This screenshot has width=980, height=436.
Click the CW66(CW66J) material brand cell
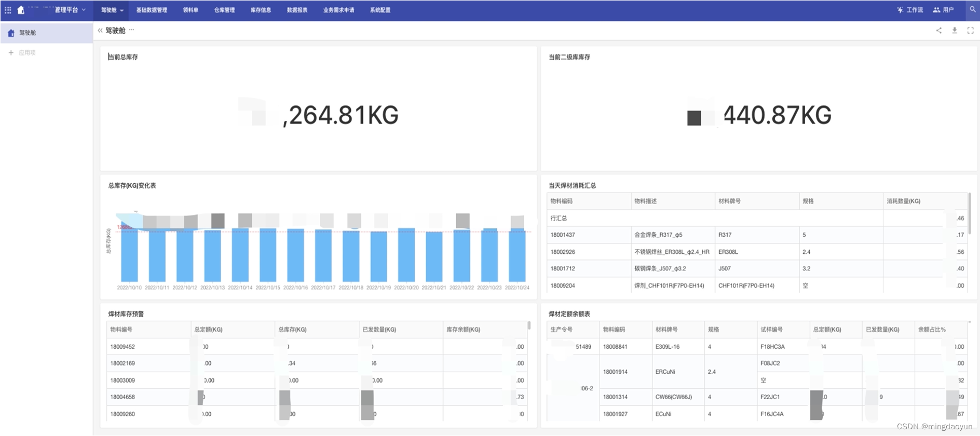(678, 397)
